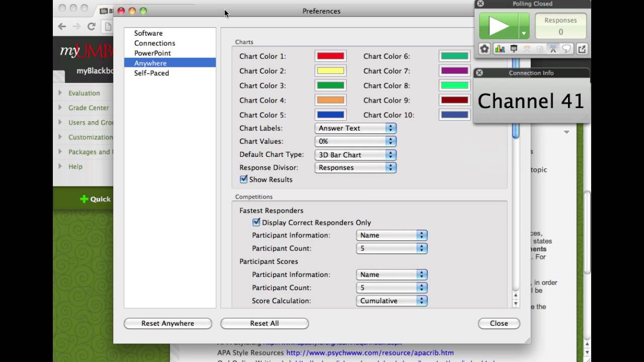
Task: Open the Chart Values dropdown
Action: point(356,141)
